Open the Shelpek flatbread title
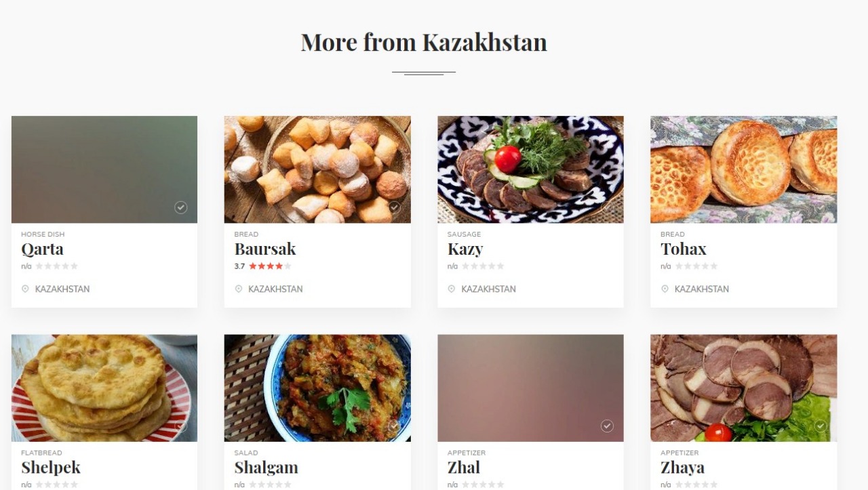 [51, 468]
